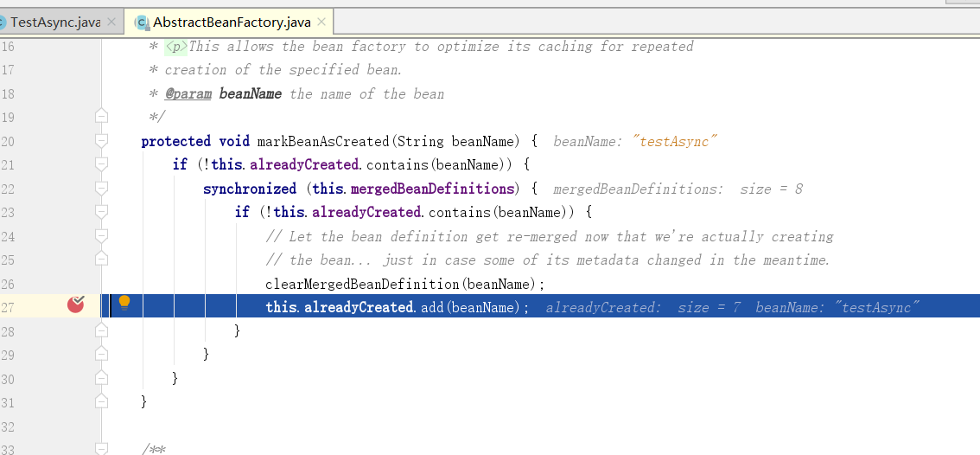Screen dimensions: 980x455
Task: Collapse the Javadoc starting at line 33
Action: coord(101,448)
